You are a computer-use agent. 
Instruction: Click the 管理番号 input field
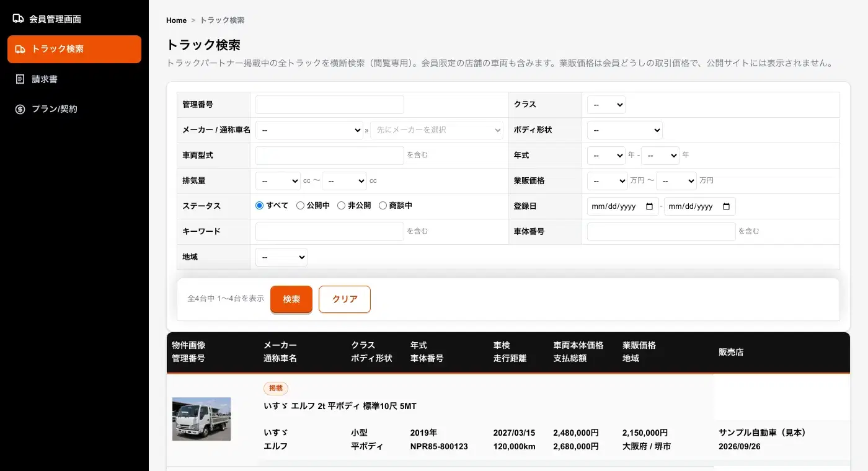click(x=330, y=105)
